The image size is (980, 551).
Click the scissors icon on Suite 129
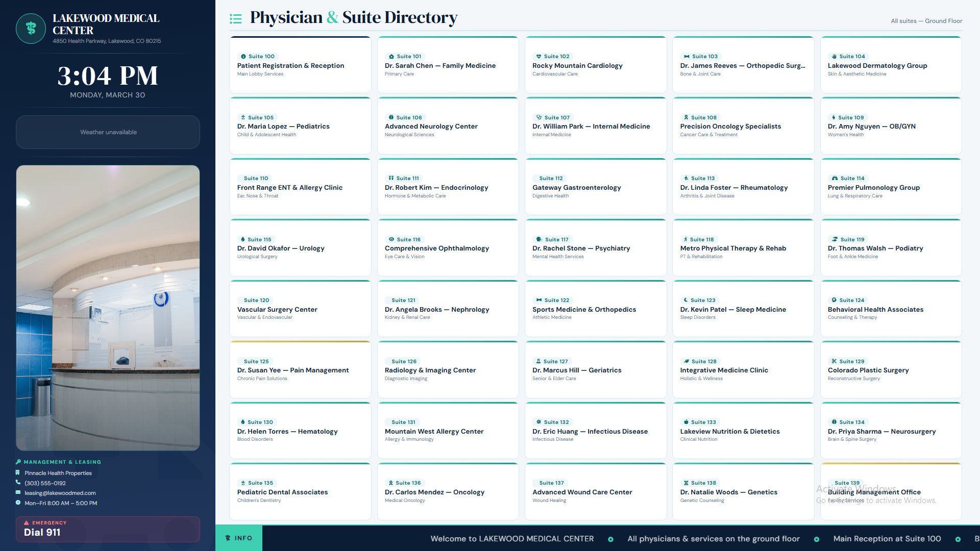834,361
